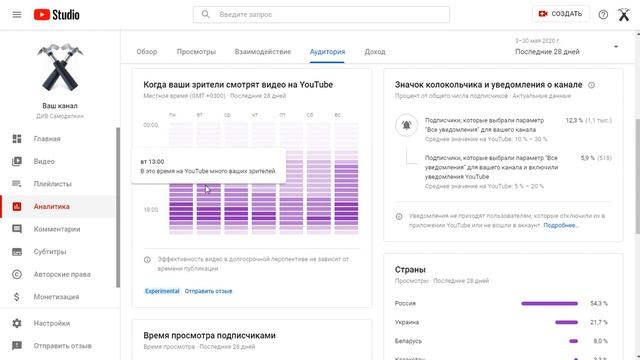Open the hamburger navigation menu
This screenshot has height=360, width=640.
pyautogui.click(x=17, y=15)
